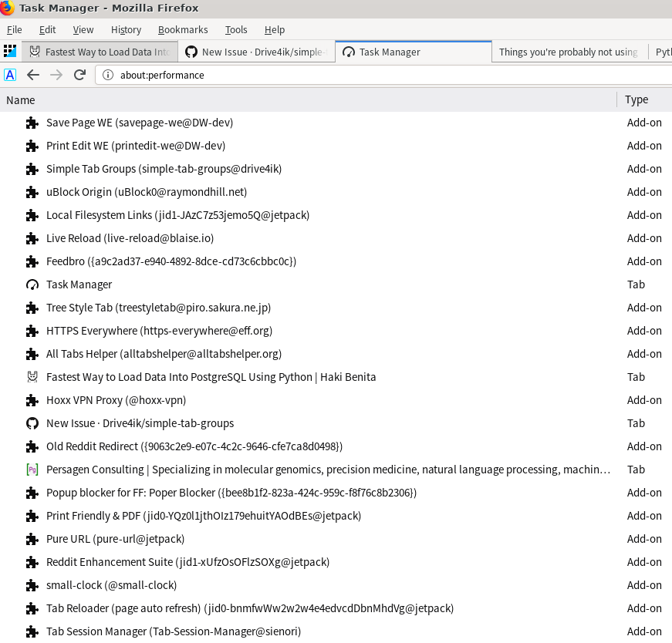Click the Pg icon for Persagen Consulting row
This screenshot has width=672, height=643.
[32, 470]
